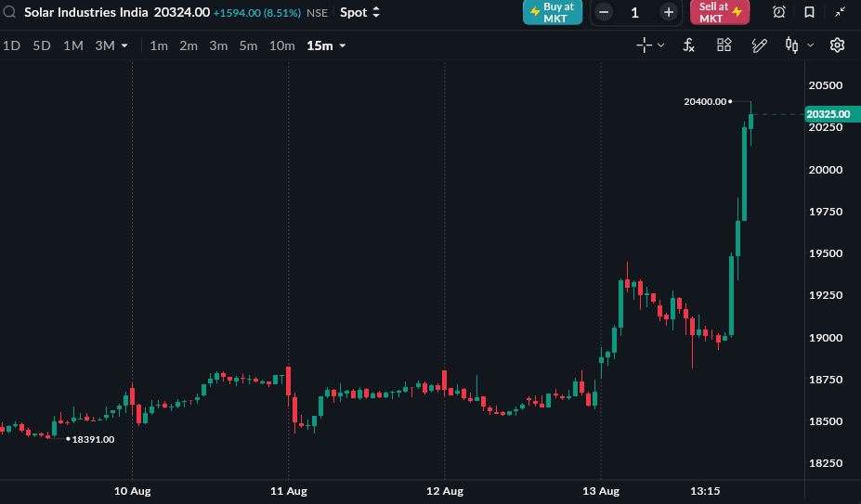The height and width of the screenshot is (504, 861).
Task: Switch to the 10m candle interval
Action: (x=281, y=45)
